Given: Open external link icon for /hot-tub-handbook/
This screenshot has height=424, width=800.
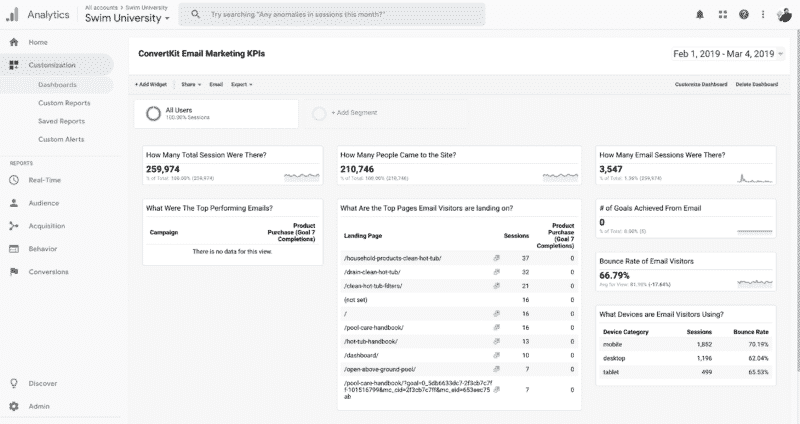Looking at the screenshot, I should click(x=496, y=341).
